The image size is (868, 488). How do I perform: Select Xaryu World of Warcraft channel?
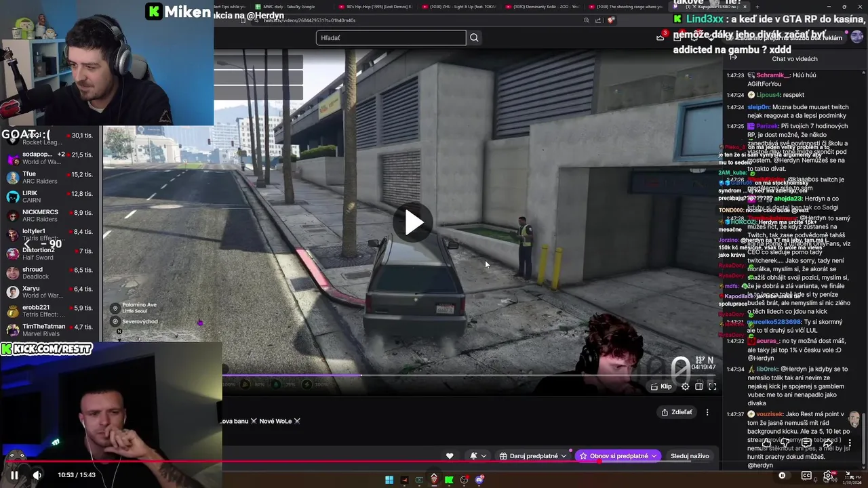coord(51,292)
